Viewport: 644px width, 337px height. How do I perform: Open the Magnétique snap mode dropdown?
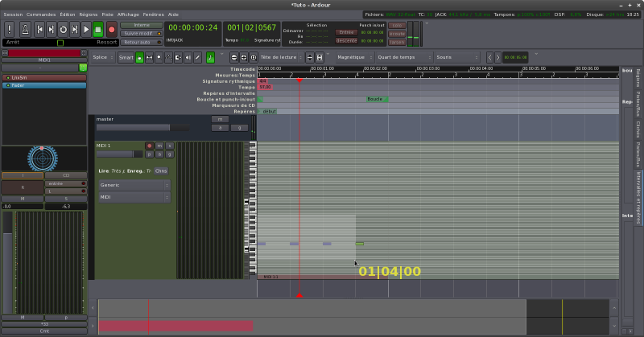354,57
